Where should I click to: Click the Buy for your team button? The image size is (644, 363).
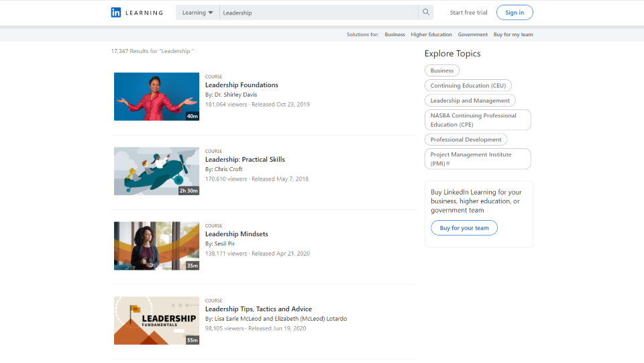point(464,228)
